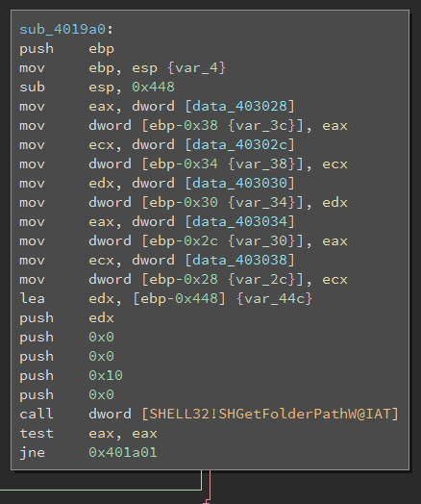Select the data_403028 reference
Viewport: 421px width, 504px height.
click(x=239, y=107)
